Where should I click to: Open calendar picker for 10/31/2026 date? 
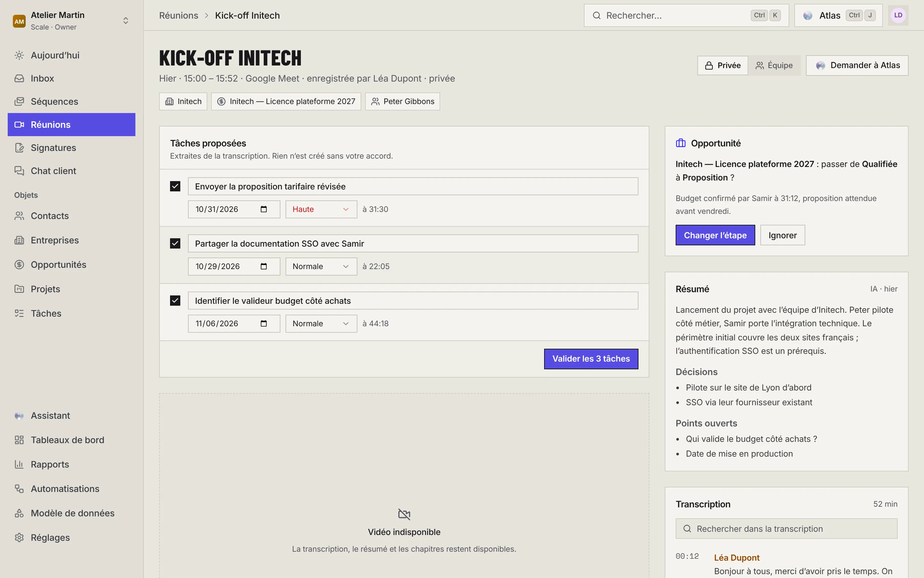pyautogui.click(x=263, y=209)
